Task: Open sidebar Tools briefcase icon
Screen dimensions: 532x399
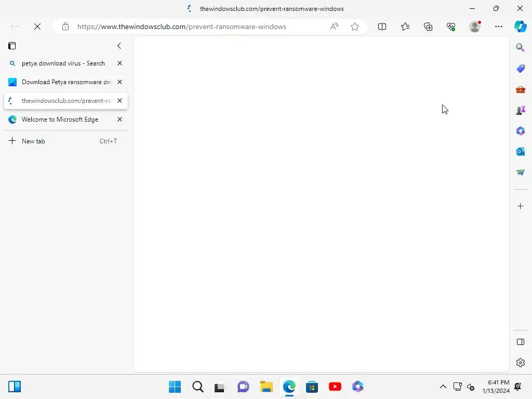Action: pyautogui.click(x=520, y=89)
